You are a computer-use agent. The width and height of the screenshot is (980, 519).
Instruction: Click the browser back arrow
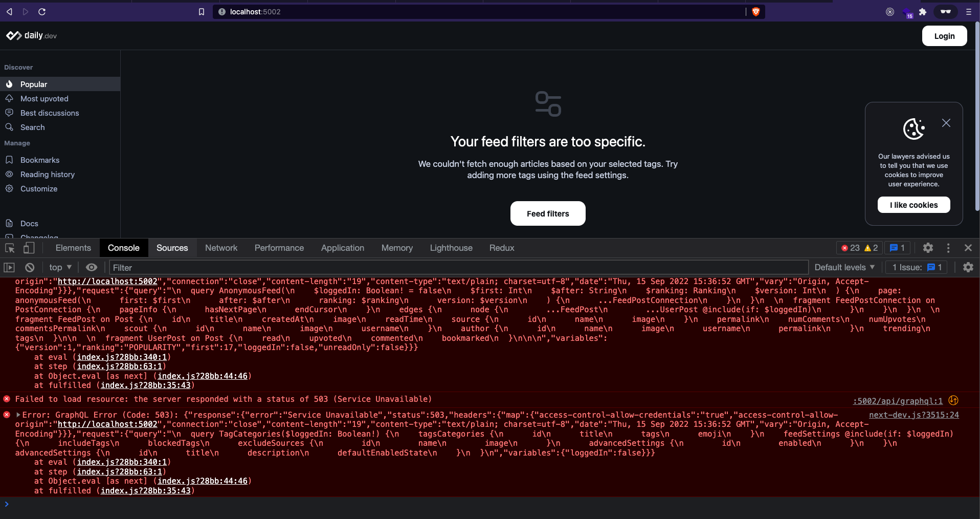point(9,12)
